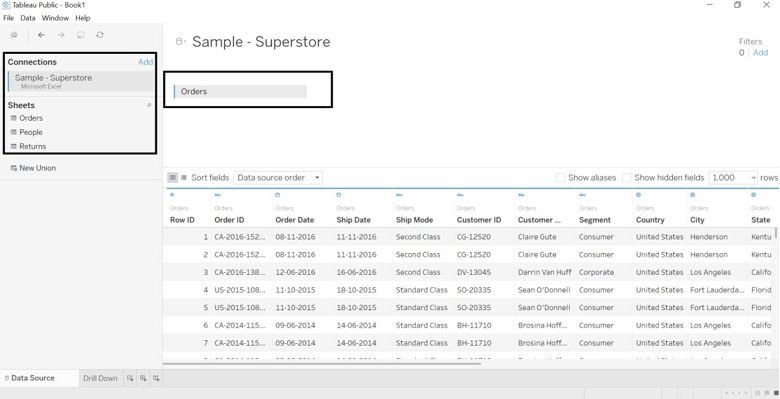Viewport: 780px width, 399px height.
Task: Click the People sheet table icon
Action: [x=13, y=132]
